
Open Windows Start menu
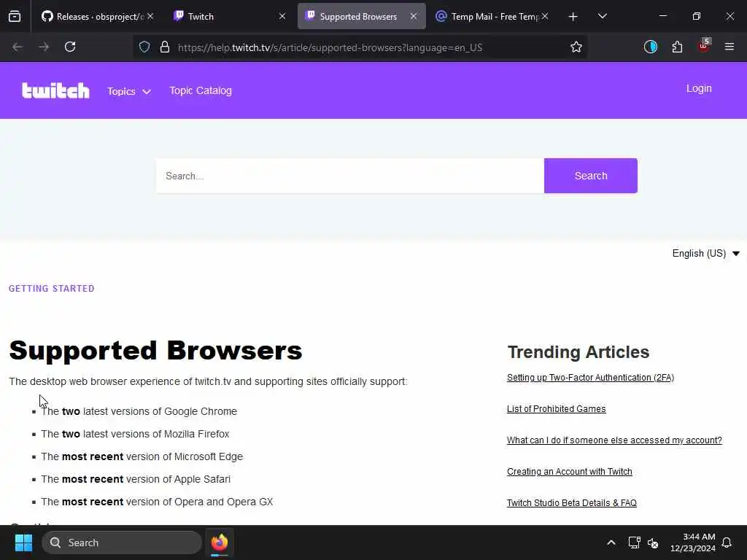[23, 542]
